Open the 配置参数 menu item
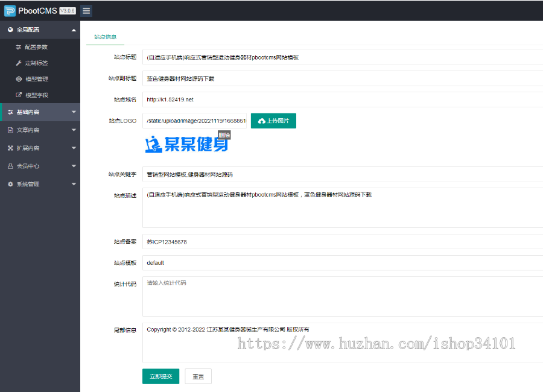The width and height of the screenshot is (543, 392). [40, 47]
